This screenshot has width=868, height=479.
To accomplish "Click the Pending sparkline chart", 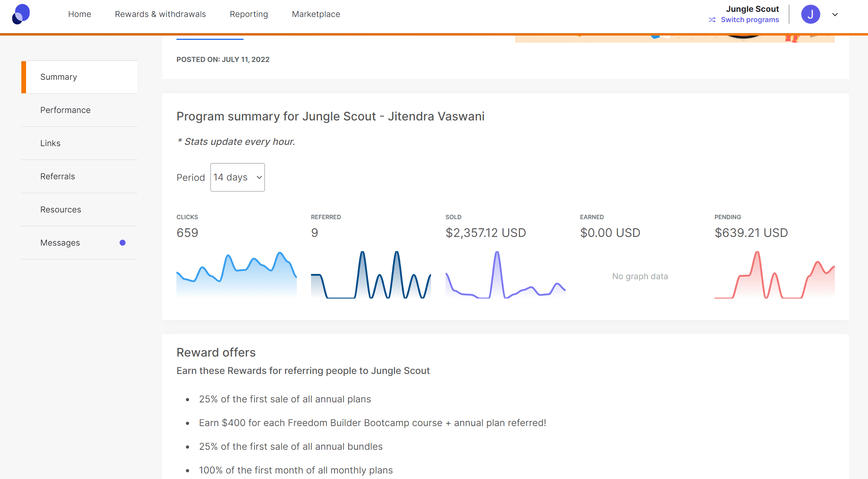I will 774,274.
